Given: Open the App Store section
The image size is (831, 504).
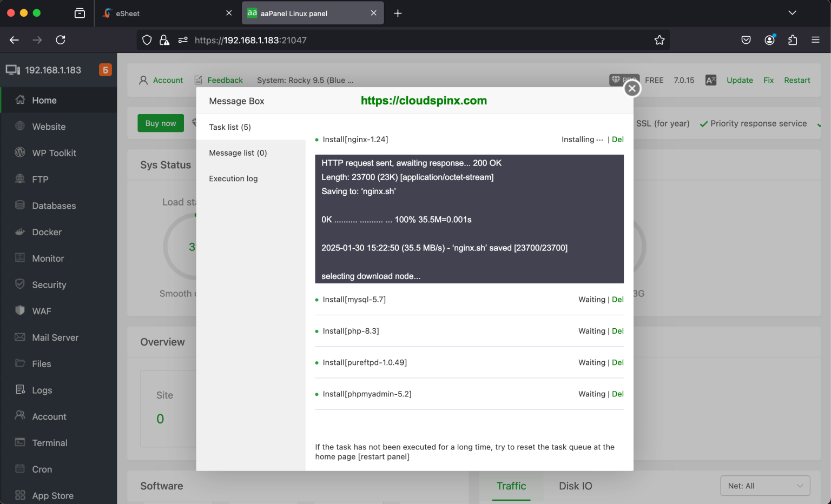Looking at the screenshot, I should [x=52, y=495].
